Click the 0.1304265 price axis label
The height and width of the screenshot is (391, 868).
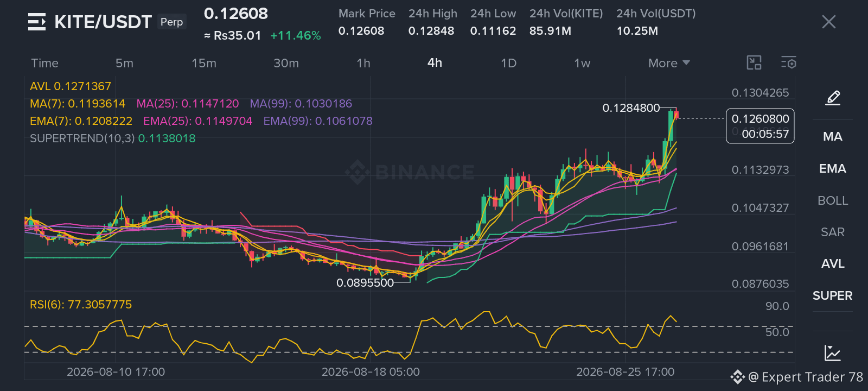pos(760,93)
